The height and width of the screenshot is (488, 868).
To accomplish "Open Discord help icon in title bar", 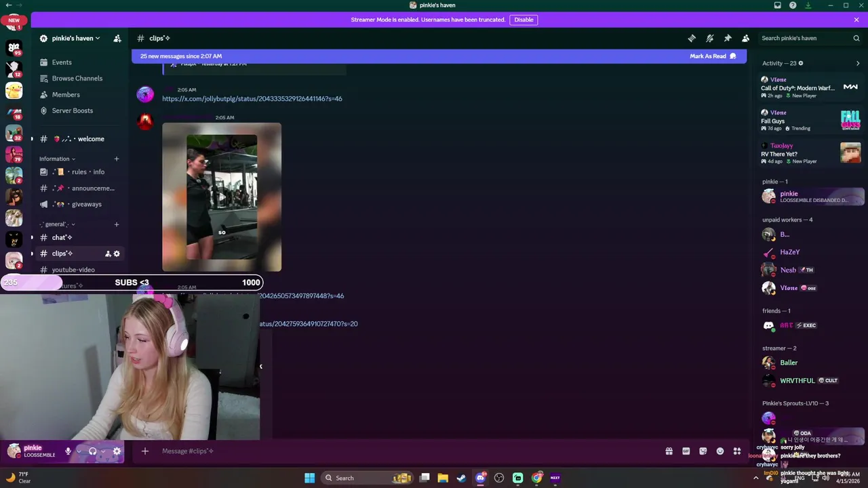I will coord(793,5).
